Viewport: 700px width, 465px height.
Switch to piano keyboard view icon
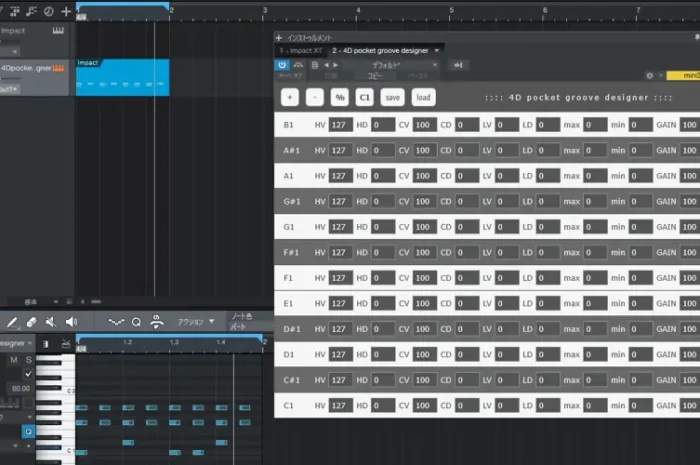coord(46,344)
